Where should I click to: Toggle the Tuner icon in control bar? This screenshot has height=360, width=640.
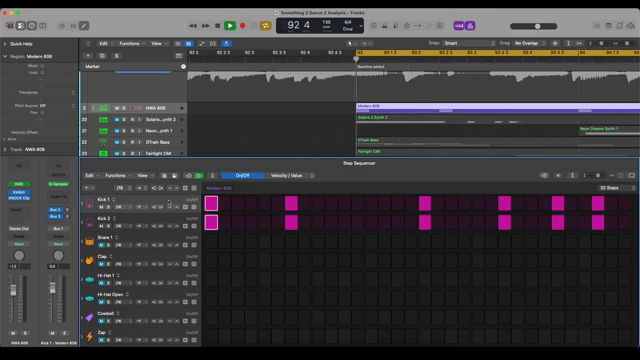coord(429,26)
